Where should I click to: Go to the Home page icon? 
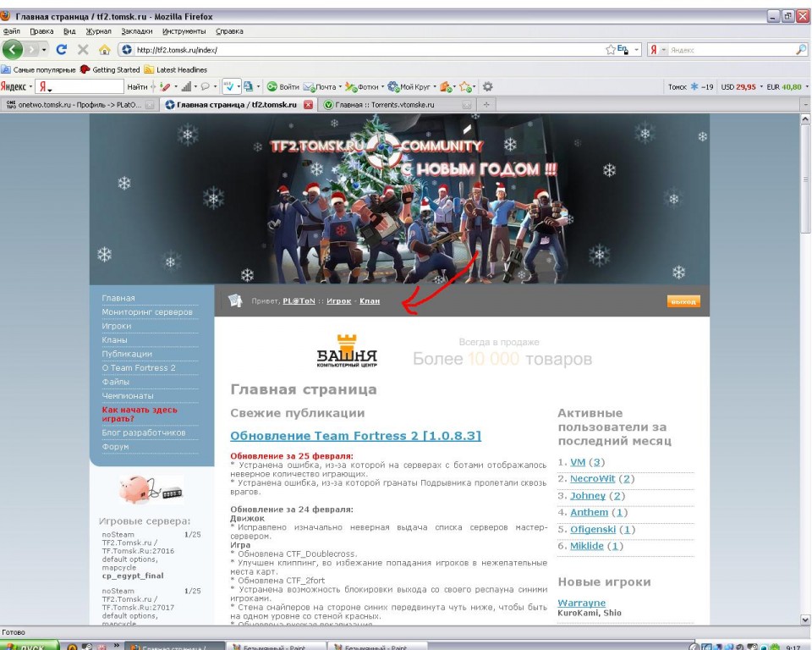[105, 50]
